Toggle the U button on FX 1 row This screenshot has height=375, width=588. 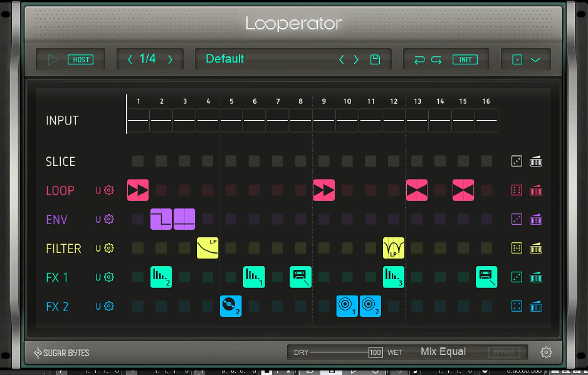[x=98, y=277]
